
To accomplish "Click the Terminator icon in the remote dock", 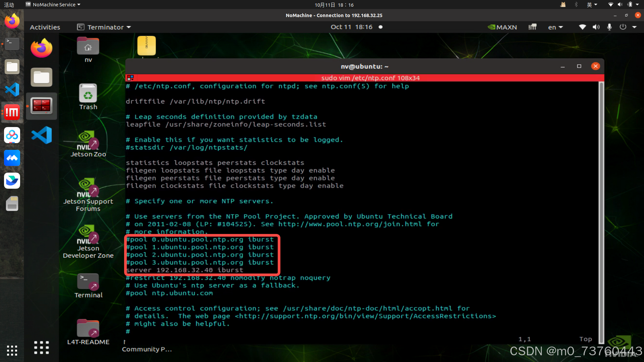I will (x=41, y=106).
